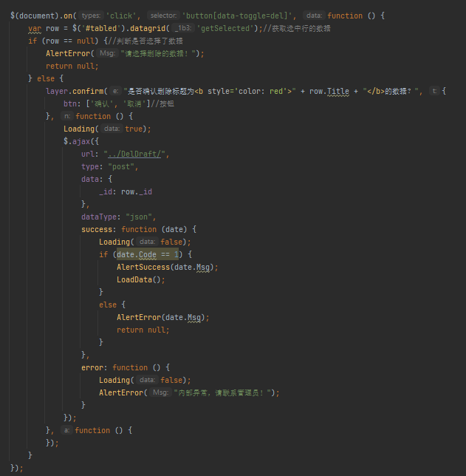The image size is (466, 476).
Task: Click the '//判断是否选择了数据' comment
Action: click(x=145, y=41)
